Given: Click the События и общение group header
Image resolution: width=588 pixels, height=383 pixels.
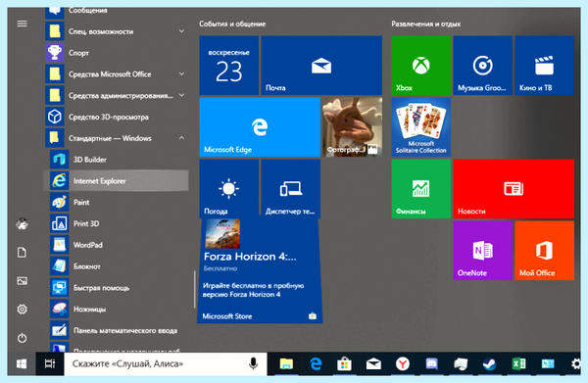Looking at the screenshot, I should tap(232, 24).
